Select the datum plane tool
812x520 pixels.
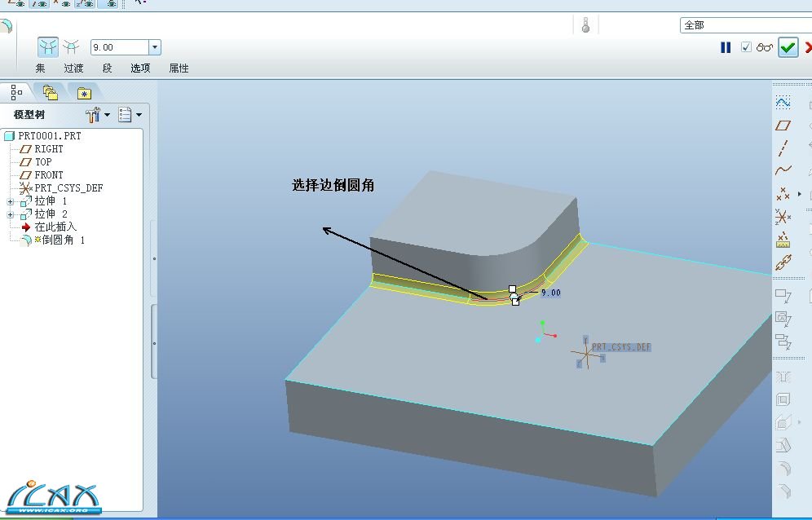pos(783,126)
